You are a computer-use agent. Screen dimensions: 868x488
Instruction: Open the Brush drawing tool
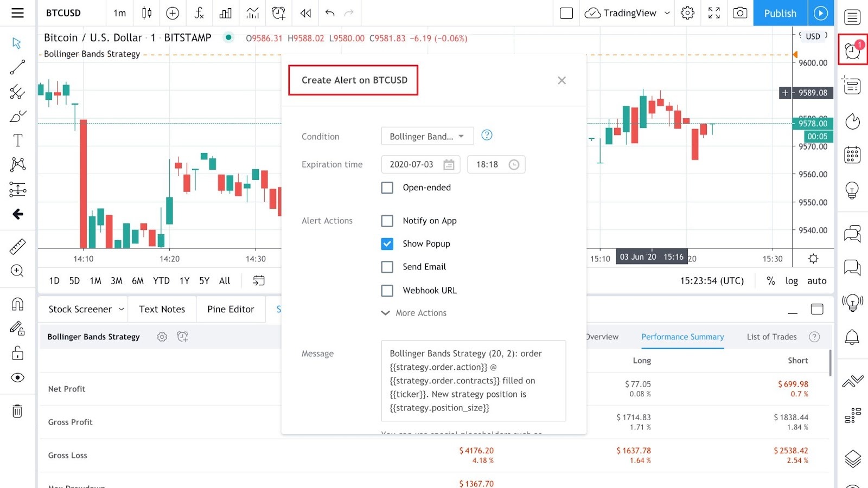click(17, 115)
